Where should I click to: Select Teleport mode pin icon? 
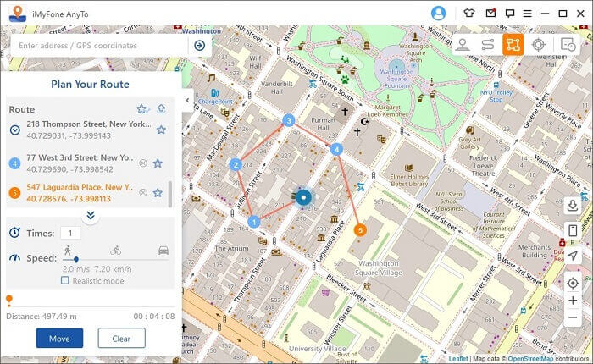(x=463, y=45)
